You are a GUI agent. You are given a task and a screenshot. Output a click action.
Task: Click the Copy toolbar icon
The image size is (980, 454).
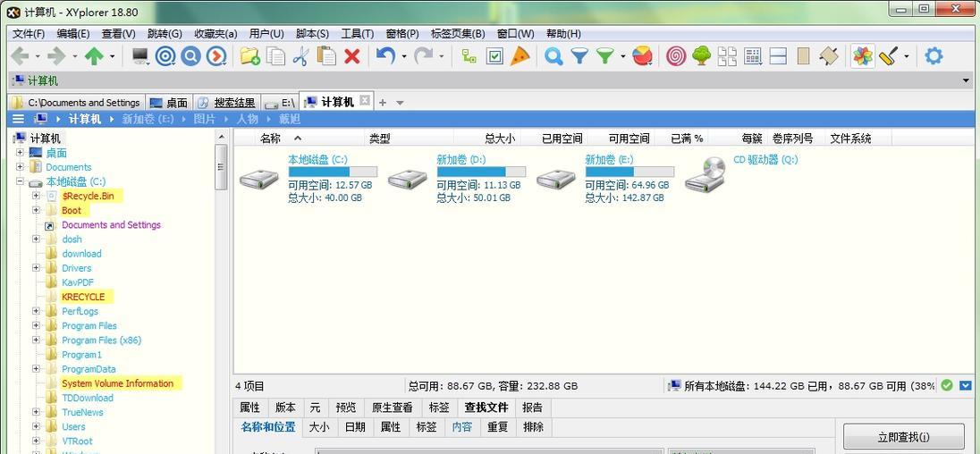tap(275, 56)
